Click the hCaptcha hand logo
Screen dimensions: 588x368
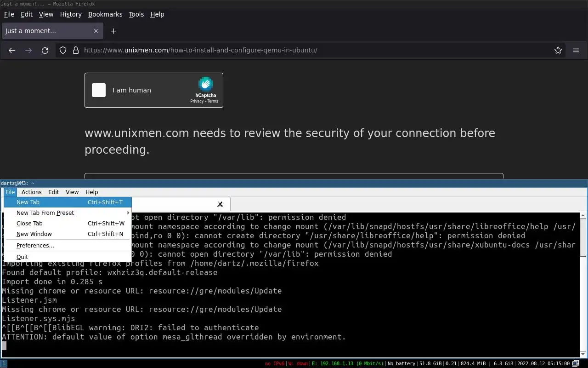pyautogui.click(x=205, y=84)
